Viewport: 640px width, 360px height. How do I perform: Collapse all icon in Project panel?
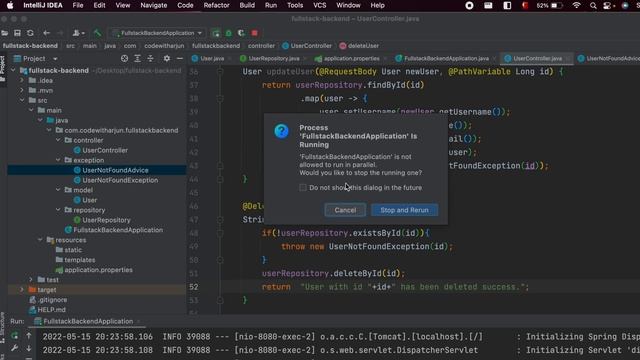point(151,59)
